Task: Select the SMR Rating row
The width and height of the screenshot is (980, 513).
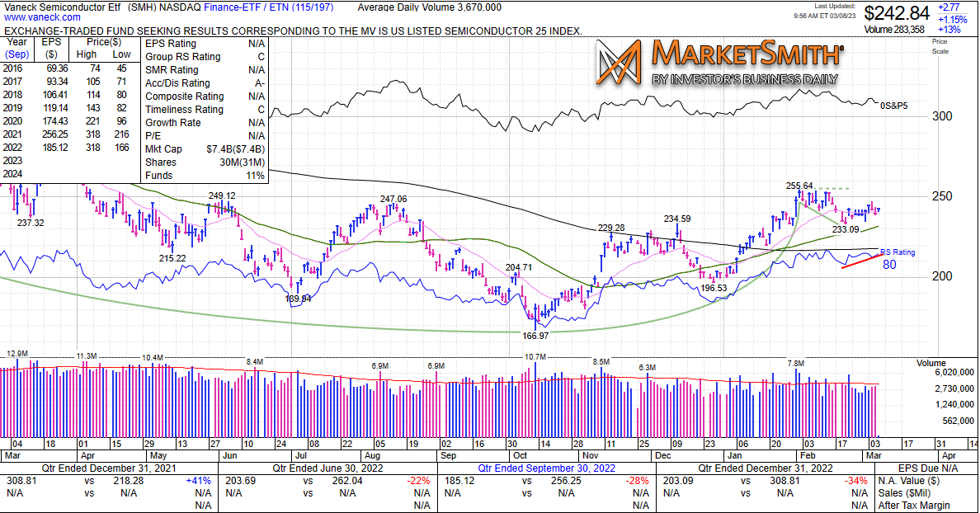Action: click(205, 69)
